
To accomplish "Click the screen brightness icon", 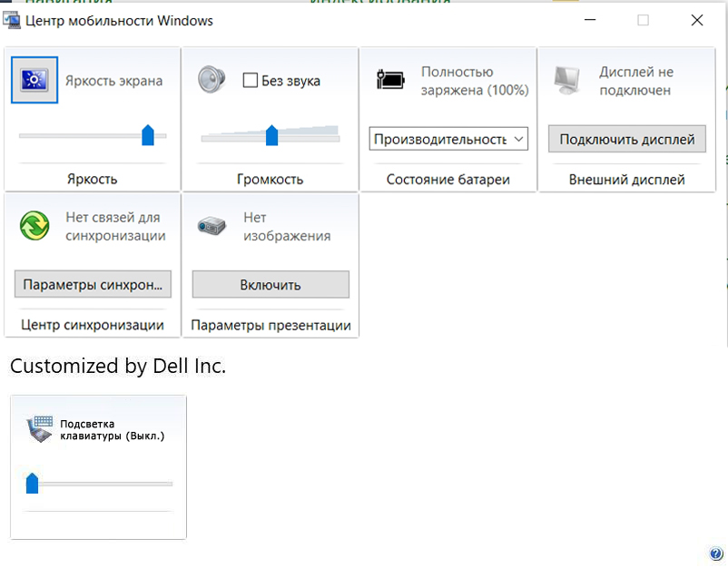I will [x=34, y=80].
